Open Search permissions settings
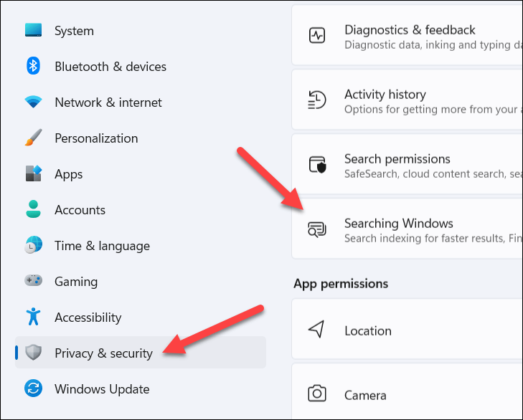523x420 pixels. click(x=397, y=165)
